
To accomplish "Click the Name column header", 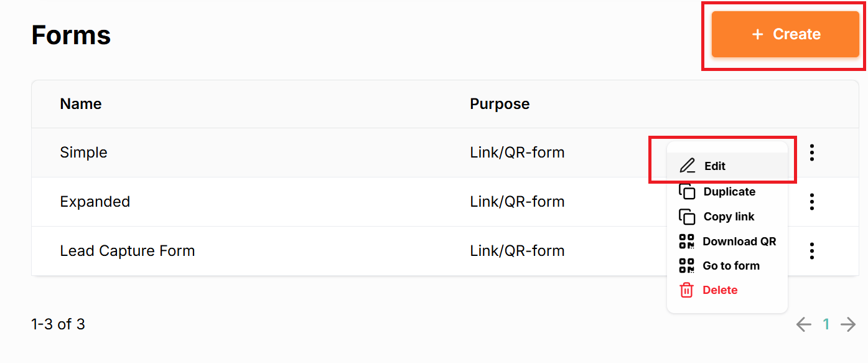I will [81, 104].
